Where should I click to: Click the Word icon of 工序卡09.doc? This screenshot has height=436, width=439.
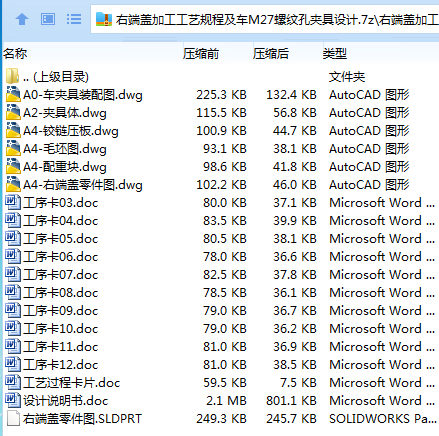pos(13,310)
